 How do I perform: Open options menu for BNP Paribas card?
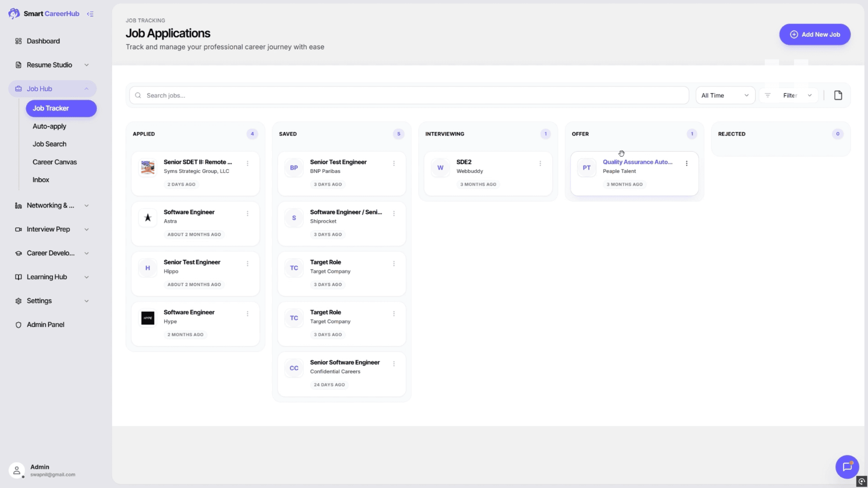point(394,163)
